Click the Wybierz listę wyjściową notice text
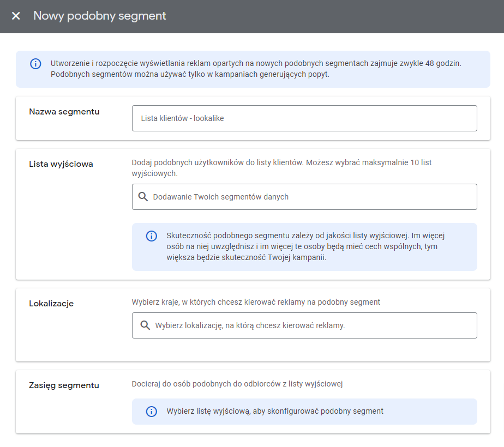Image resolution: width=504 pixels, height=447 pixels. pyautogui.click(x=275, y=411)
